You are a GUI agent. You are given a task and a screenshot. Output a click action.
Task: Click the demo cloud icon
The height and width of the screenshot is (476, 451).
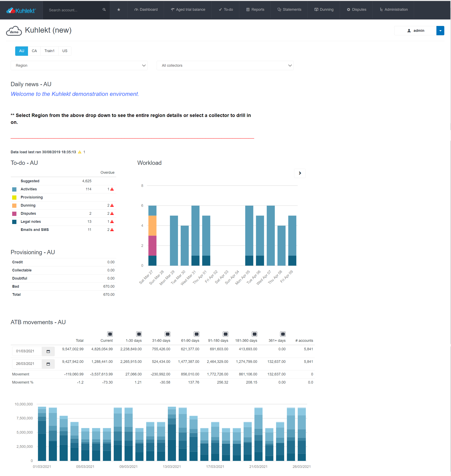point(14,31)
